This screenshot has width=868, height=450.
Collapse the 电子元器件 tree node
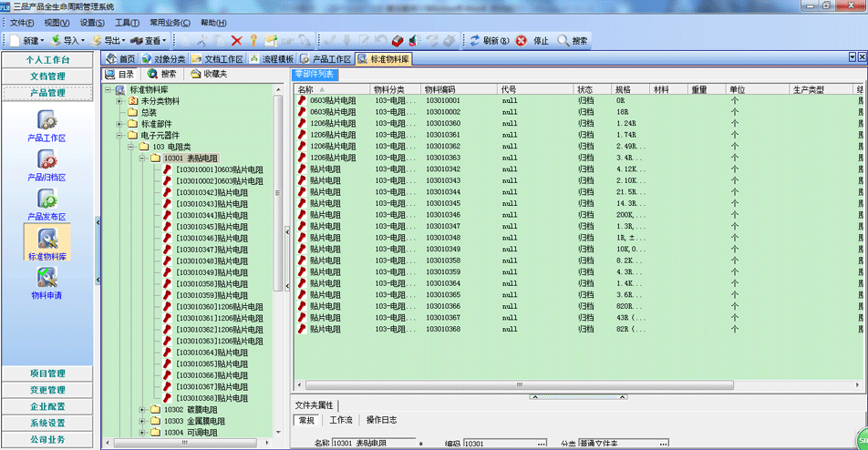tap(119, 135)
